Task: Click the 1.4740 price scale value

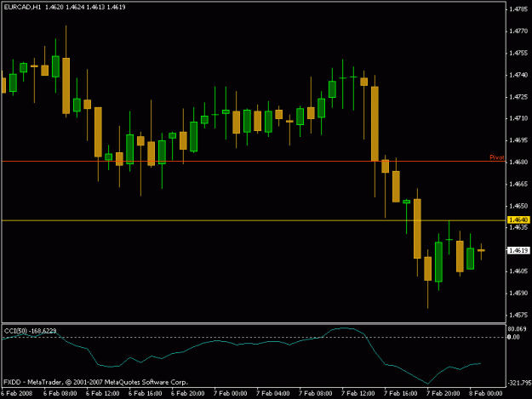Action: (518, 75)
